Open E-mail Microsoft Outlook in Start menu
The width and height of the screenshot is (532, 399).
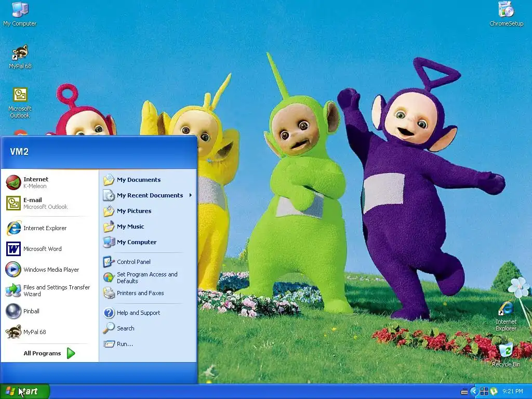[x=49, y=203]
